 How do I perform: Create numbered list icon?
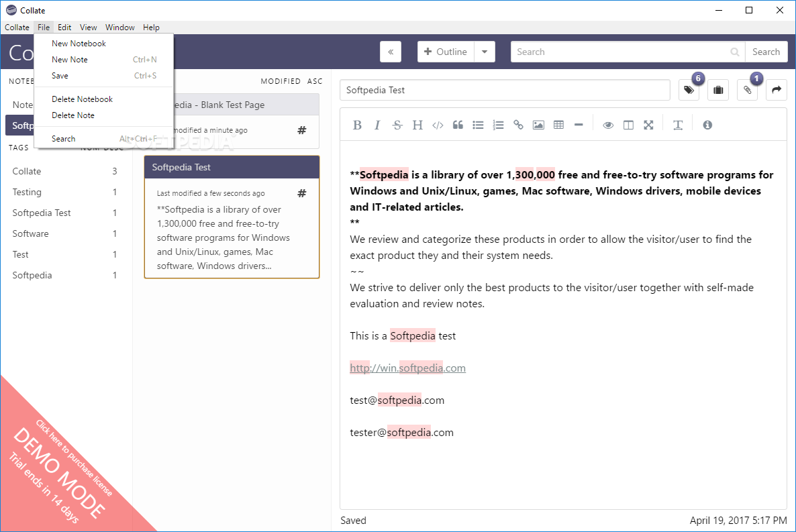(498, 125)
